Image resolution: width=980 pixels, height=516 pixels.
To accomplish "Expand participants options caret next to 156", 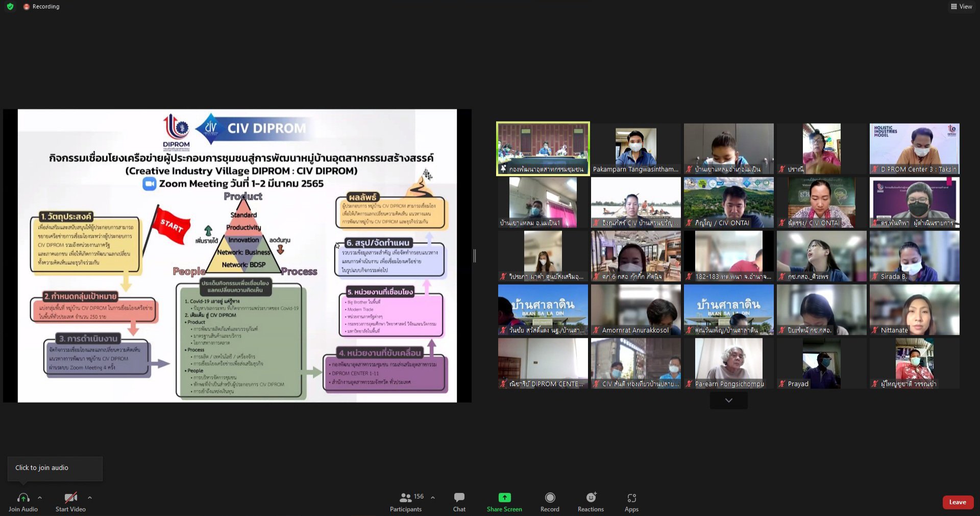I will point(433,498).
